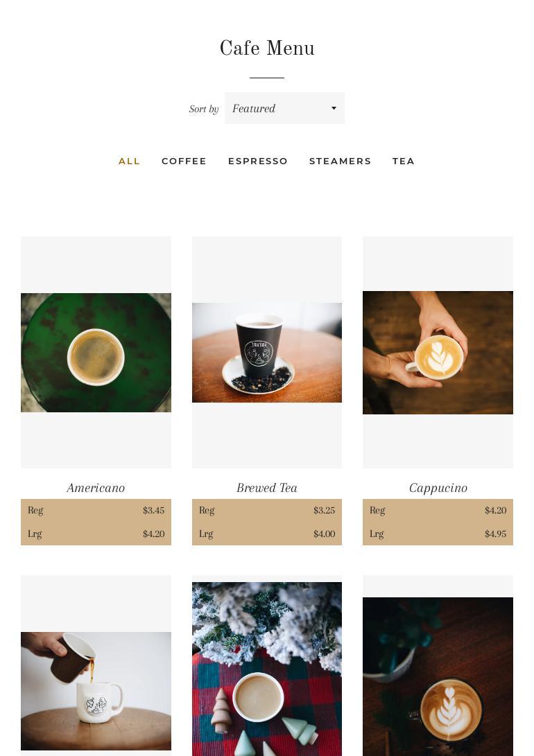The height and width of the screenshot is (756, 534).
Task: Select the ALL category filter
Action: [129, 161]
